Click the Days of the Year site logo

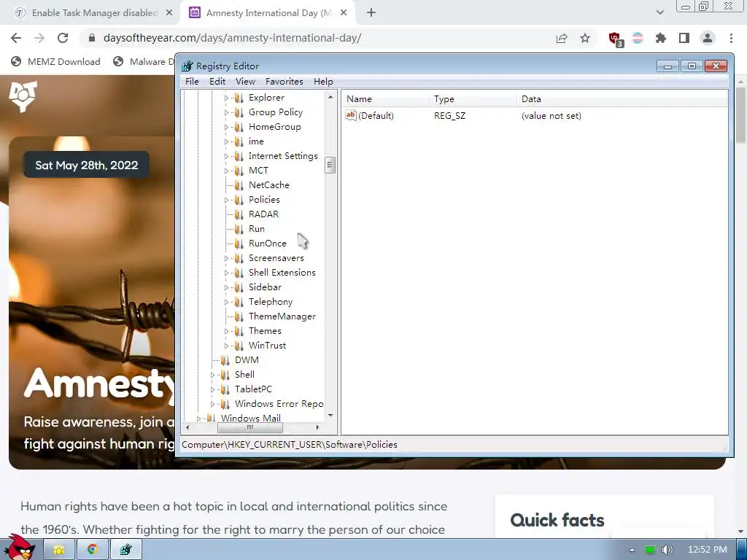point(23,97)
